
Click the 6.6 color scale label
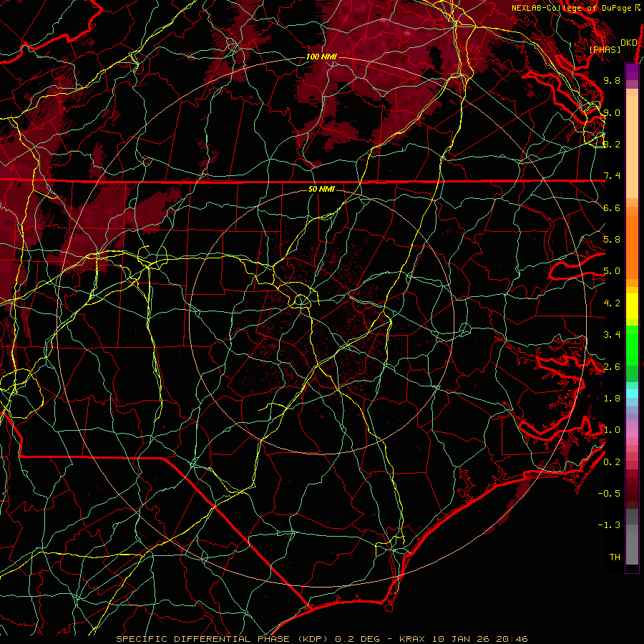(612, 208)
